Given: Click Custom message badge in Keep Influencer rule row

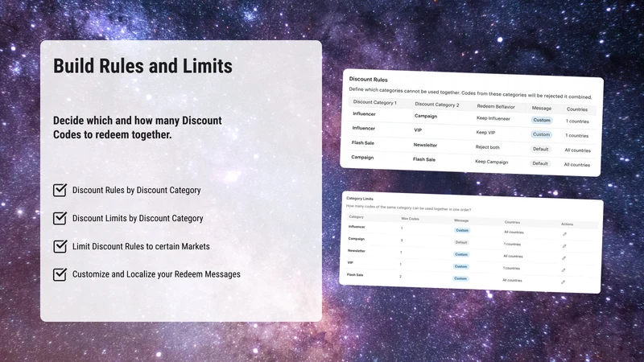Looking at the screenshot, I should click(x=542, y=120).
